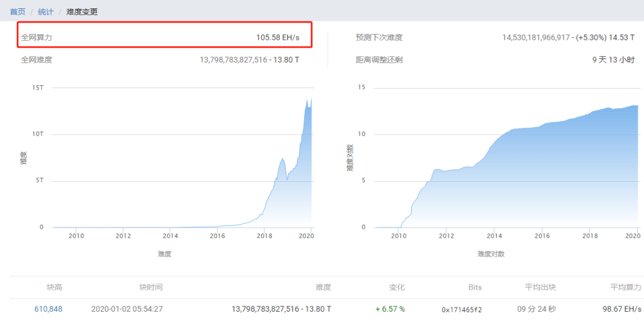Image resolution: width=644 pixels, height=320 pixels.
Task: Click the 平均出块 column header
Action: point(540,287)
